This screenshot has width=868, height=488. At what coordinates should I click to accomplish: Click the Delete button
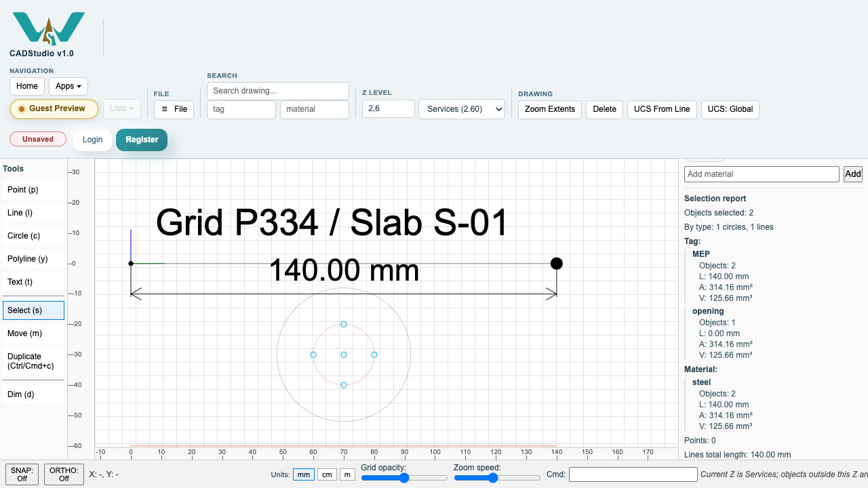[605, 109]
